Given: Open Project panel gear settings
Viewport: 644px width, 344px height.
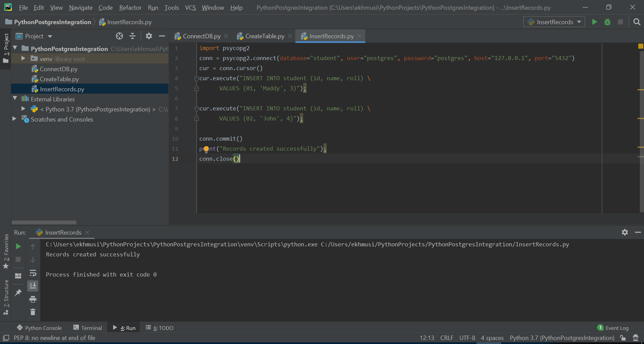Looking at the screenshot, I should click(149, 36).
